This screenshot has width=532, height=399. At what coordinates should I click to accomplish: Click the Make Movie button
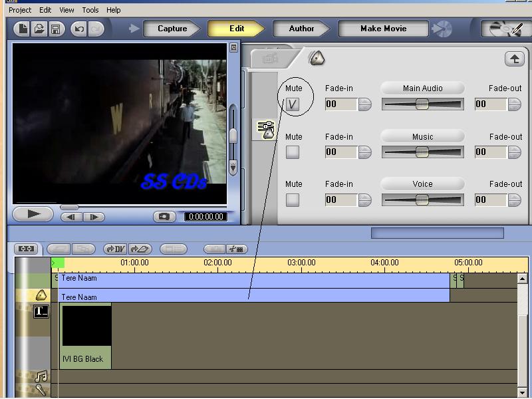coord(384,29)
